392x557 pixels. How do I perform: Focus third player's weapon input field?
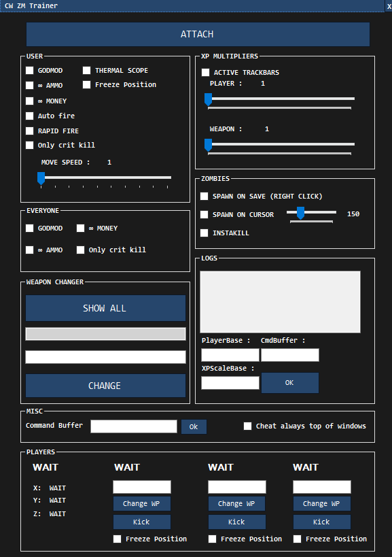point(237,487)
